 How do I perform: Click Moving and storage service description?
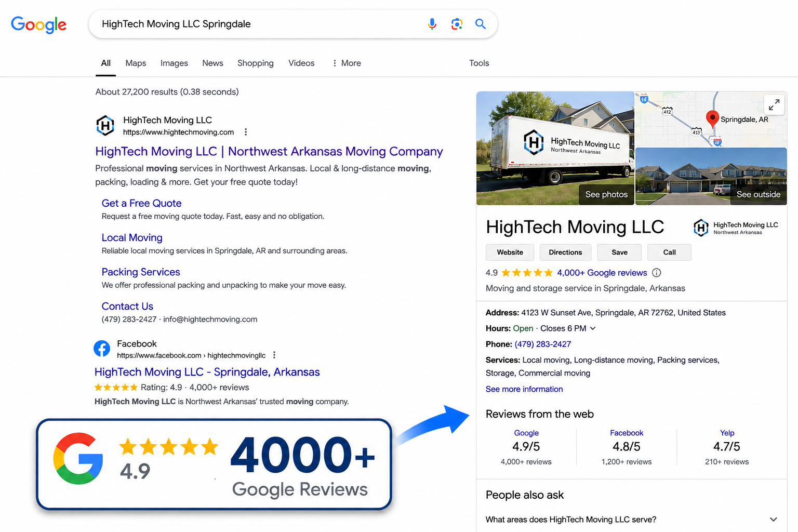tap(586, 288)
